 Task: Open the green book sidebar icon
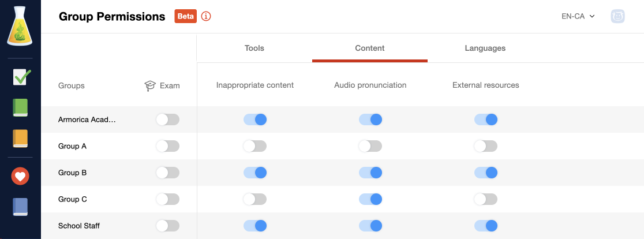(20, 107)
